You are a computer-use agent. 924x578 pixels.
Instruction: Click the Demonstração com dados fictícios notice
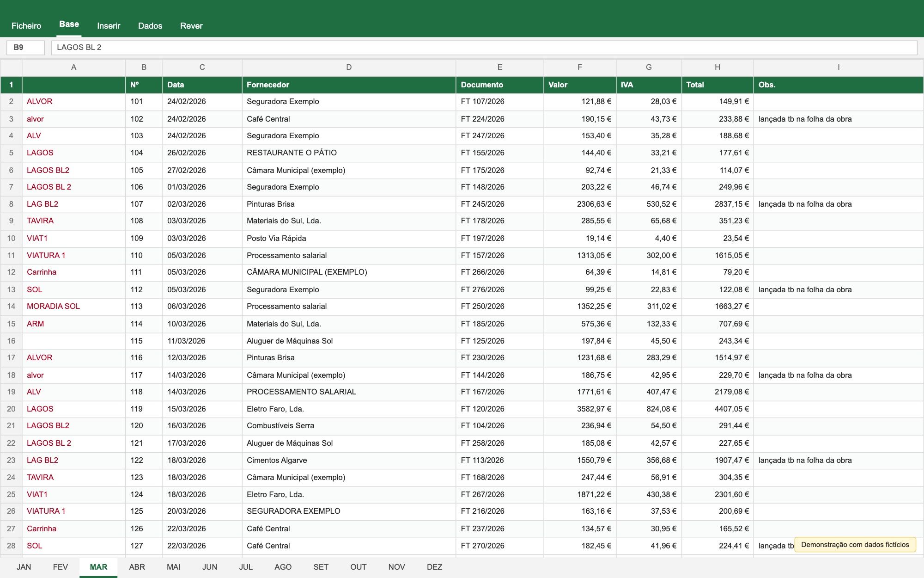855,545
